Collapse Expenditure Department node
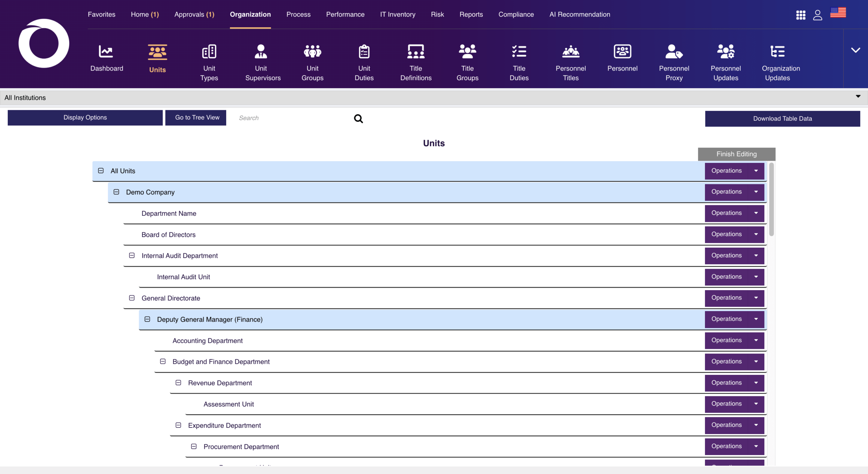The image size is (868, 474). pos(178,425)
